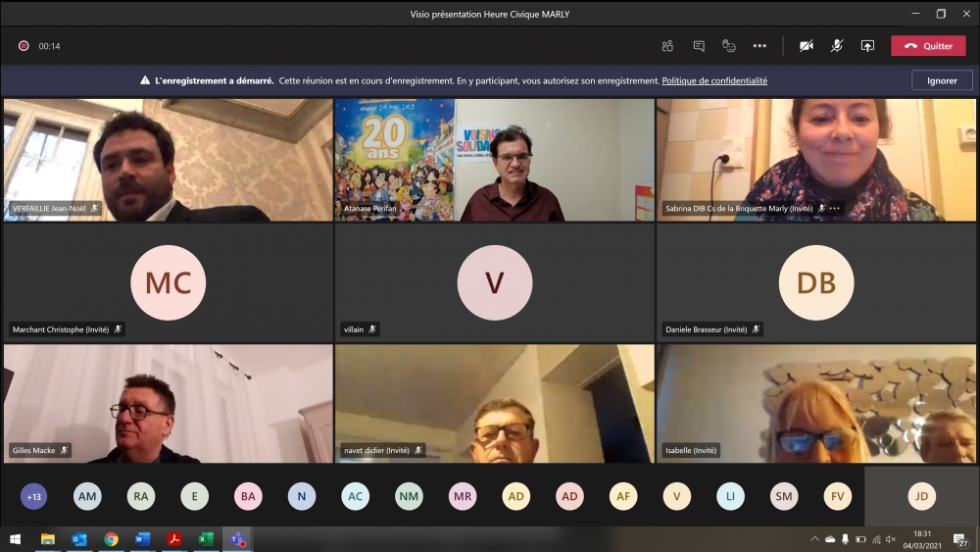The image size is (980, 552).
Task: Open the share content tray
Action: 867,46
